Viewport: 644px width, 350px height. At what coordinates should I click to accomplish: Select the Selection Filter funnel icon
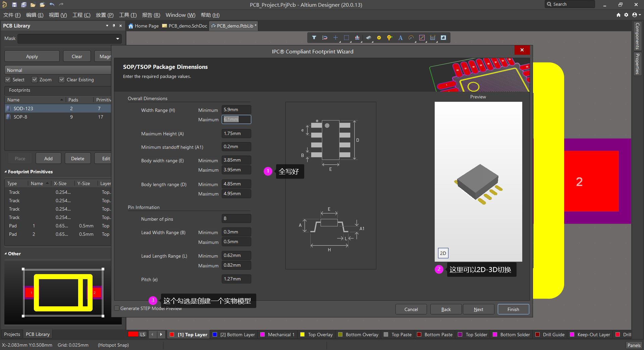314,38
